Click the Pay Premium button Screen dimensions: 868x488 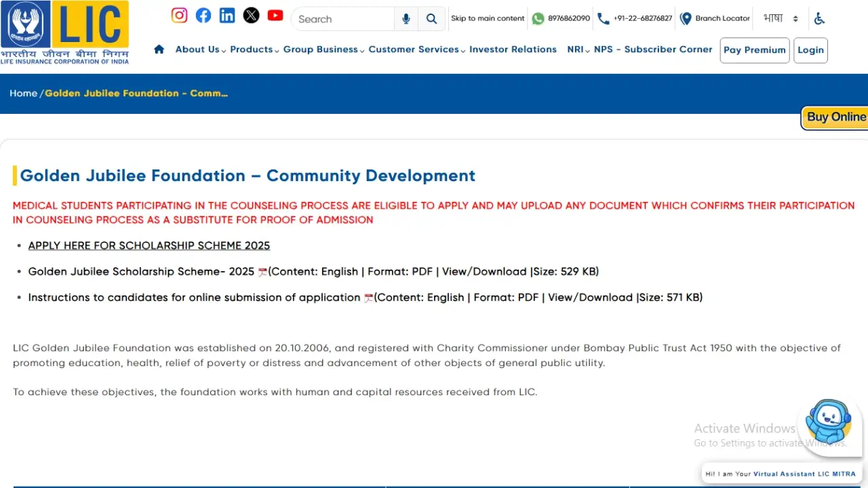pos(754,50)
